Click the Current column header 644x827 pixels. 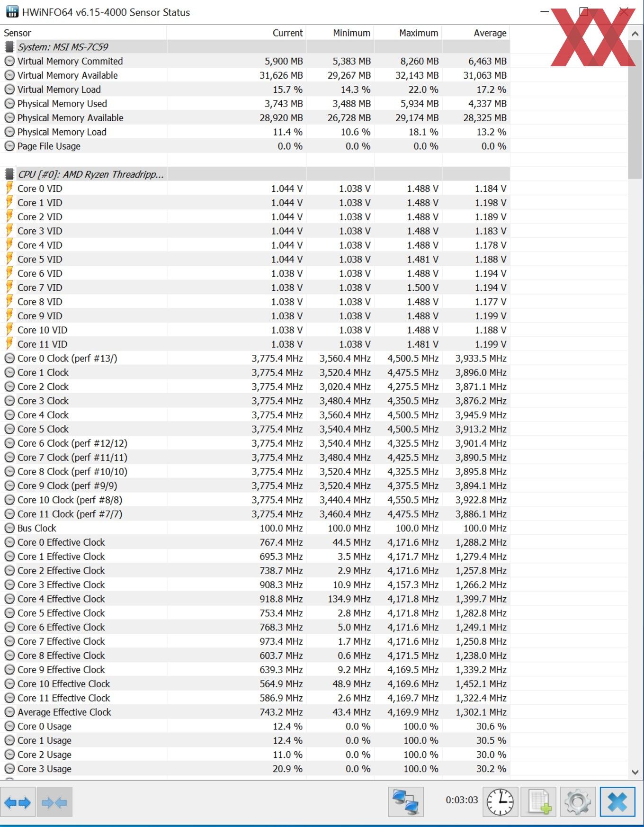click(236, 33)
